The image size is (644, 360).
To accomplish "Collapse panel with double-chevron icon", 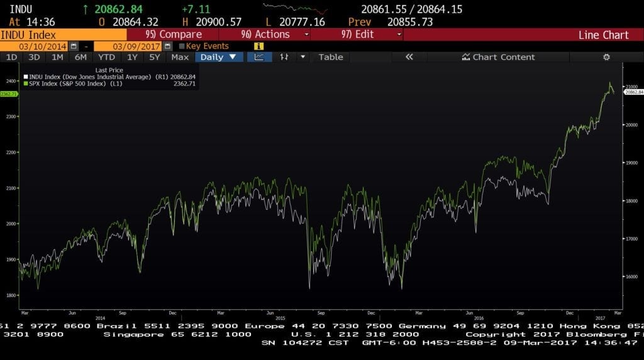I will 409,57.
